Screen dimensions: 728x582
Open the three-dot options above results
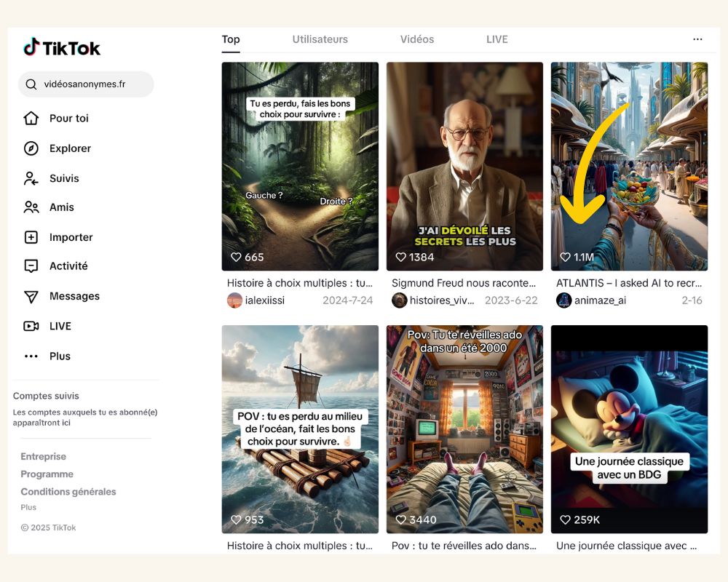coord(697,39)
